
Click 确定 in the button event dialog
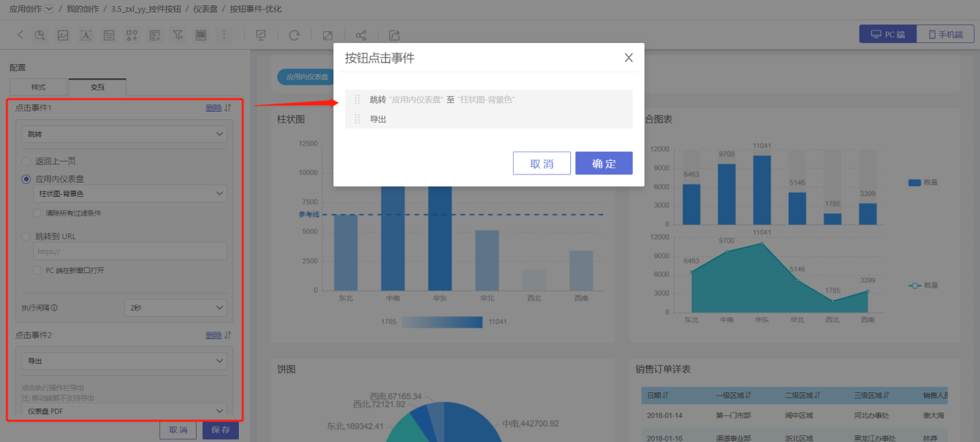tap(604, 163)
